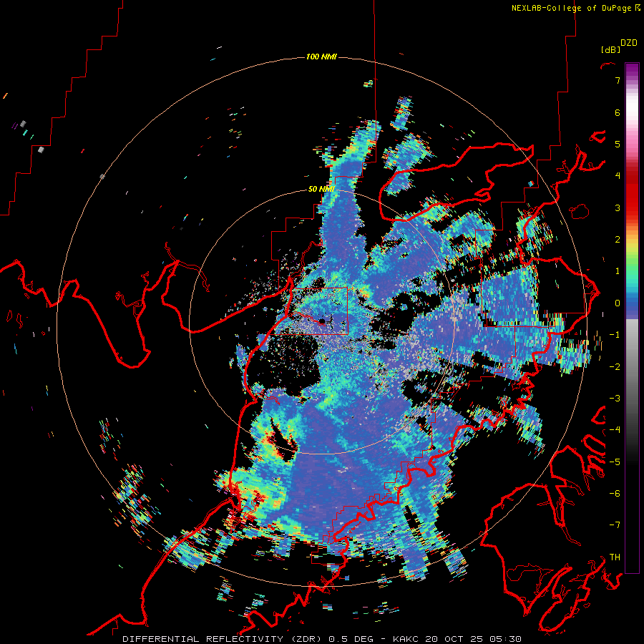The height and width of the screenshot is (644, 644).
Task: Click the 3 value on the color scale
Action: tap(618, 208)
